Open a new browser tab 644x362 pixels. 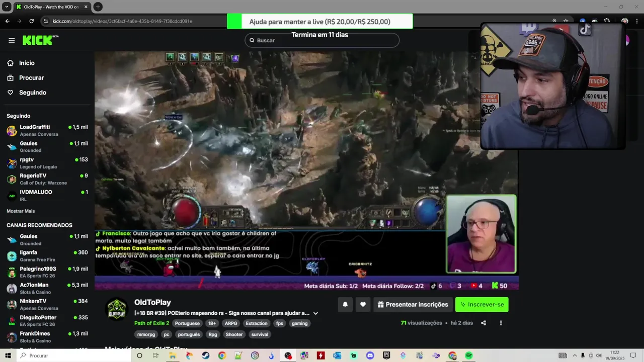click(x=98, y=7)
